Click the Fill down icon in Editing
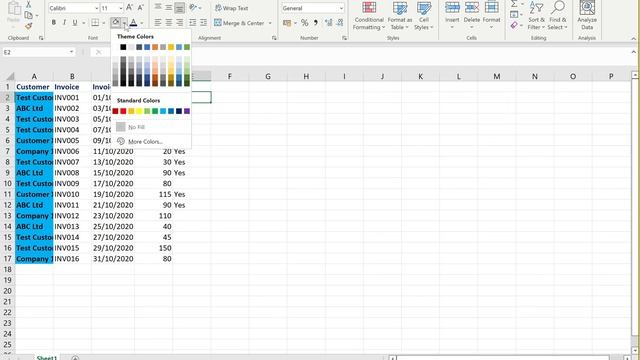The width and height of the screenshot is (640, 360). (x=514, y=15)
